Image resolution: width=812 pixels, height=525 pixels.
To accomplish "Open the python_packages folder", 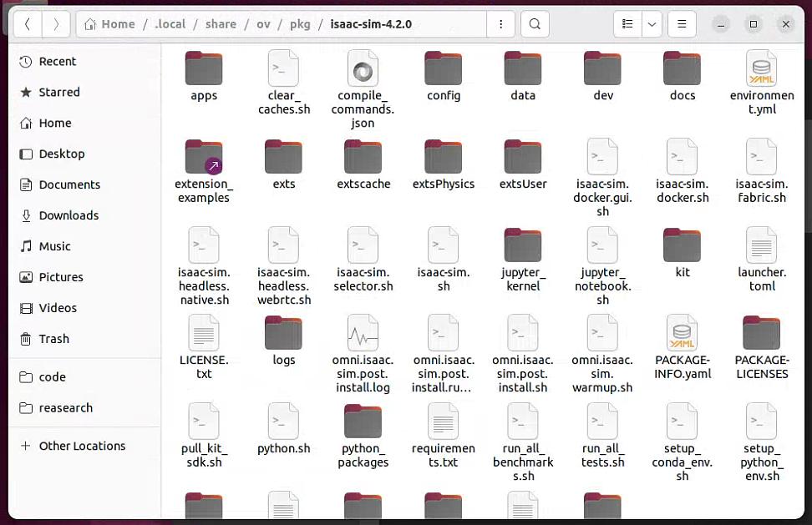I will pyautogui.click(x=363, y=436).
